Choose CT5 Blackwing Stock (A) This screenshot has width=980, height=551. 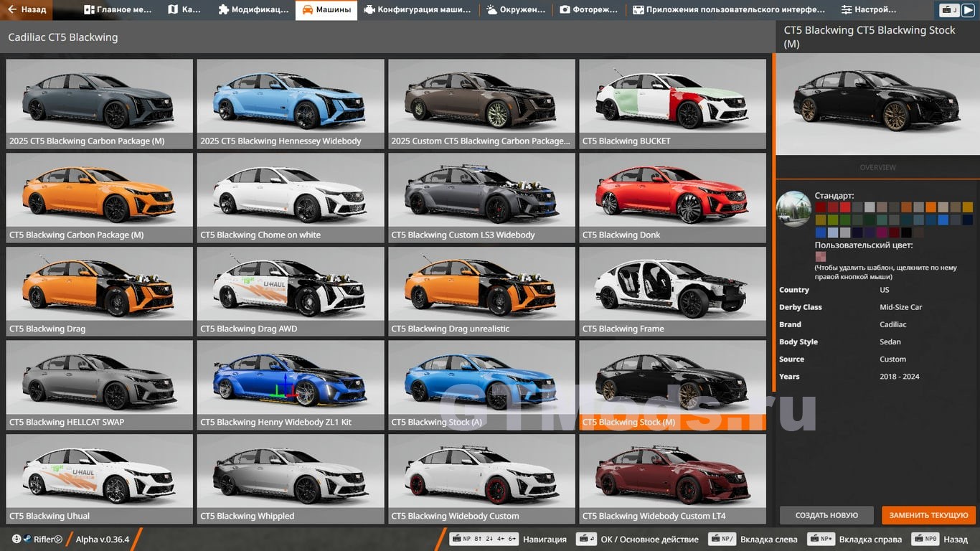coord(481,385)
